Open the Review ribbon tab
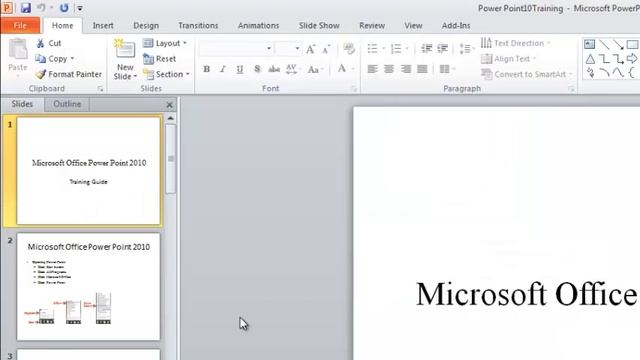This screenshot has width=640, height=360. (372, 25)
